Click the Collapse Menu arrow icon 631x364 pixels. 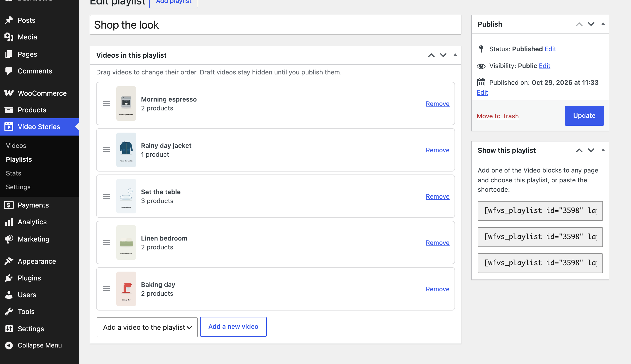click(9, 345)
